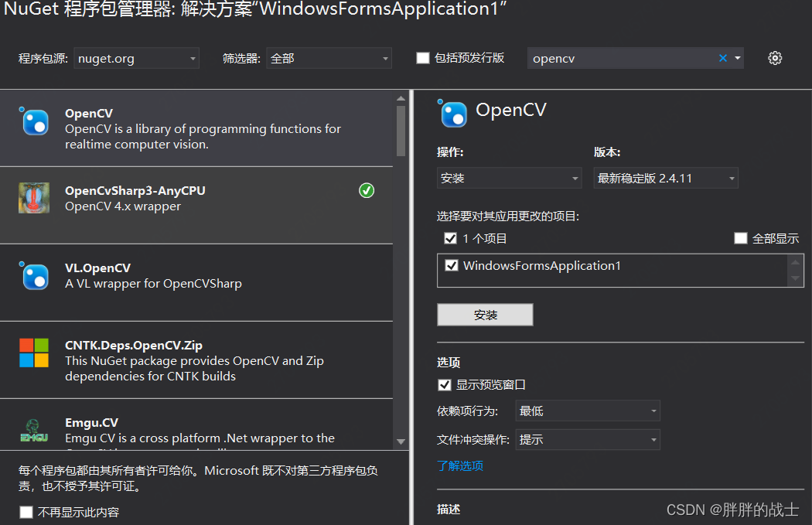
Task: Click the OpenCV 4.x wrapper description
Action: [x=123, y=206]
